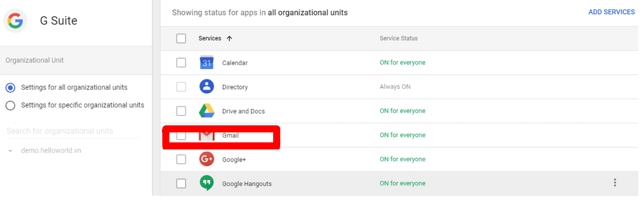Click Drive and Docs' ON for everyone status
The image size is (644, 201).
coord(402,111)
